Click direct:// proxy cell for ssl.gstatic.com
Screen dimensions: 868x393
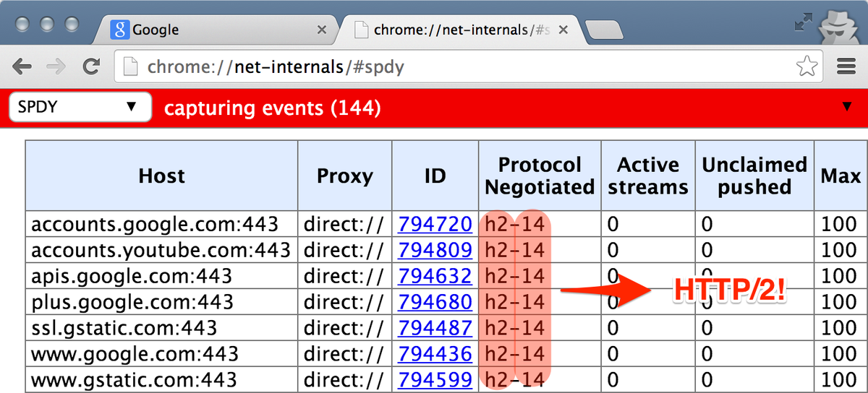click(345, 328)
